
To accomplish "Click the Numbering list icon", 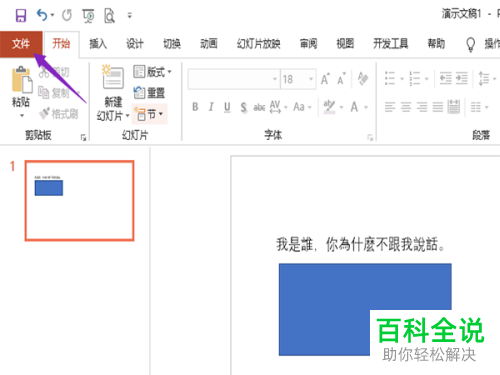I will 415,79.
